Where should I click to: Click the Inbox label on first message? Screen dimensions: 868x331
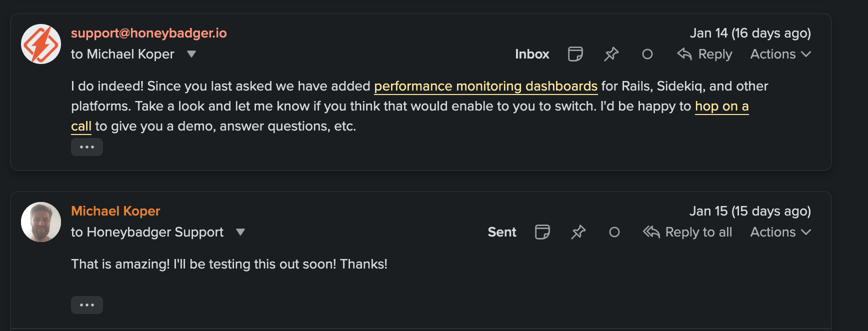[532, 54]
